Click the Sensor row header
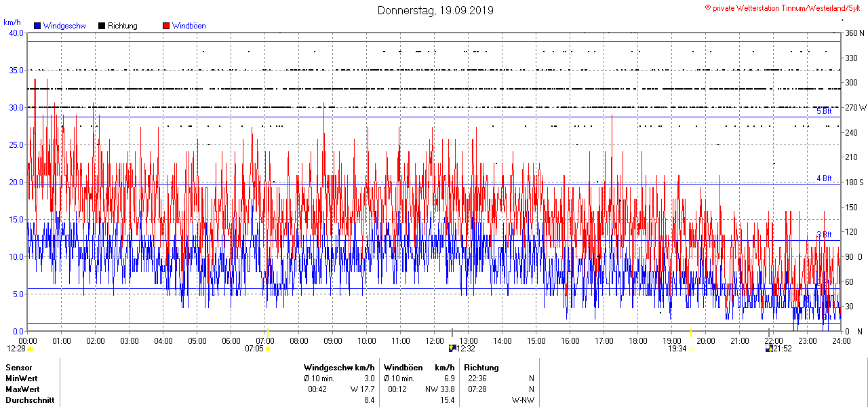 click(x=18, y=367)
